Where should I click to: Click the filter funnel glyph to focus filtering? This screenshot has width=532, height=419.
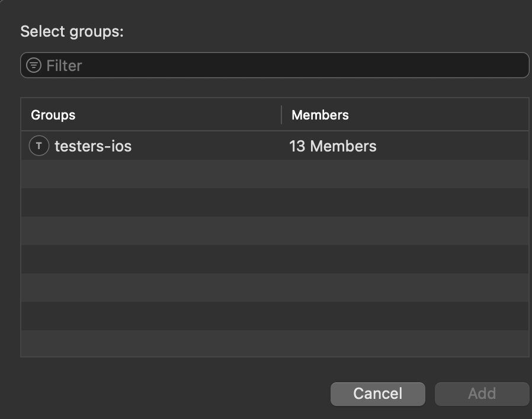click(34, 65)
